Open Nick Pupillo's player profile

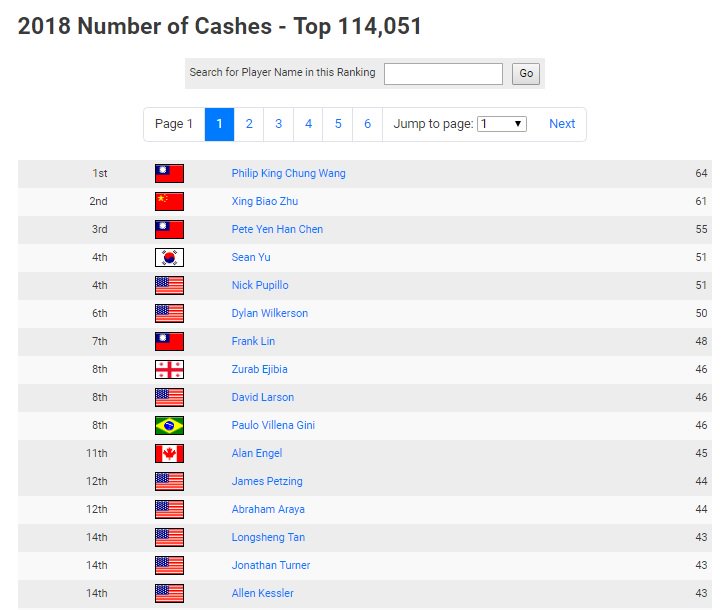pos(260,285)
